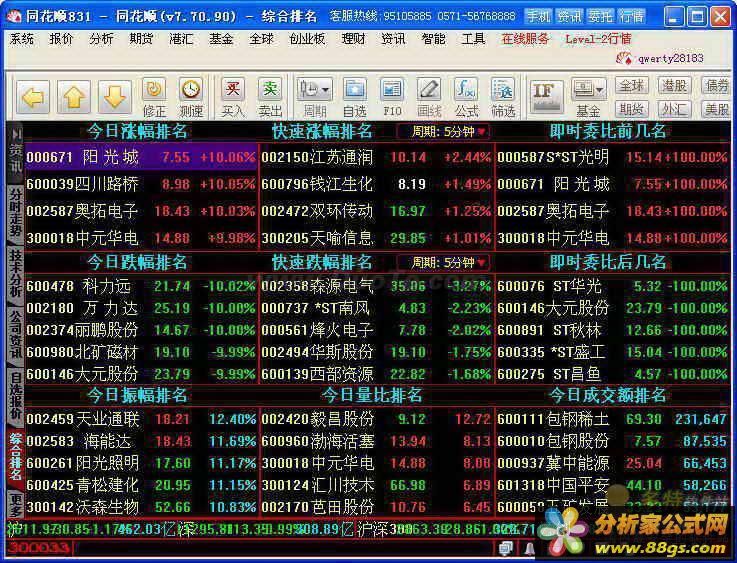
Task: Switch to the 技术分析 sidebar tab
Action: tap(16, 273)
